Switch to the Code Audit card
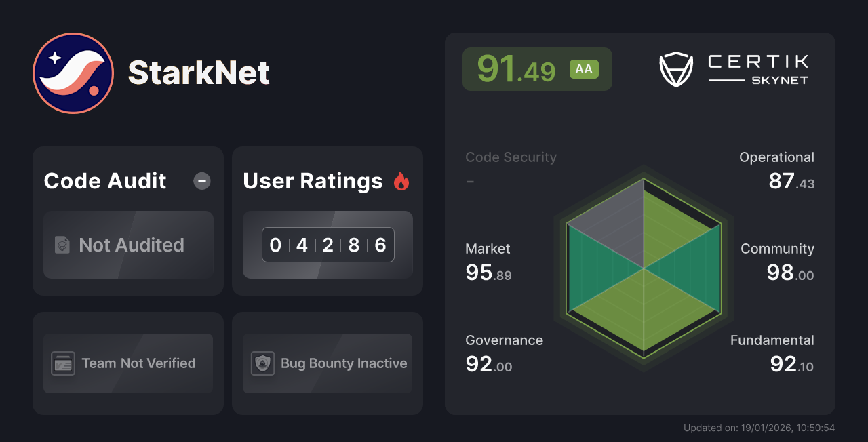This screenshot has height=442, width=868. 127,220
